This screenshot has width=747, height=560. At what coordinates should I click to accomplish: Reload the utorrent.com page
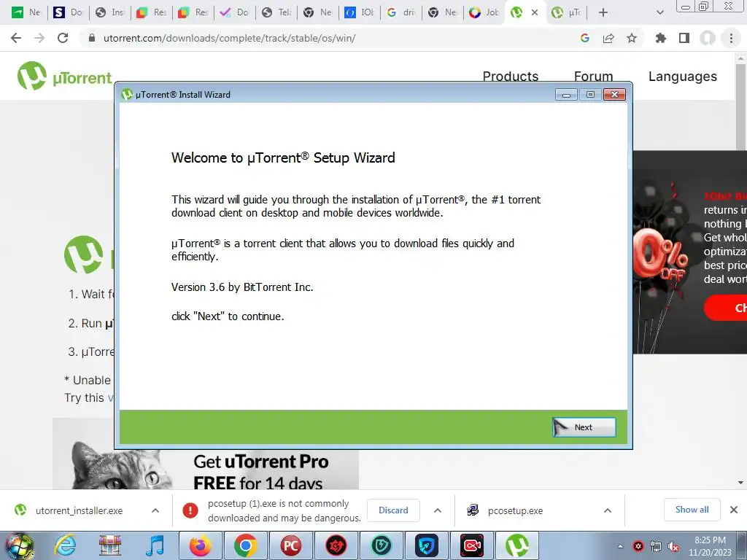63,38
